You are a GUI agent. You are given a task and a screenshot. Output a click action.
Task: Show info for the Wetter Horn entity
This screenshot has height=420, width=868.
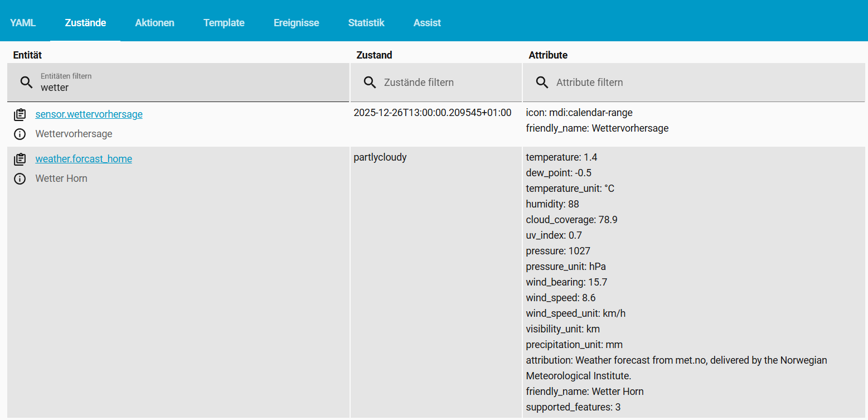(x=20, y=178)
